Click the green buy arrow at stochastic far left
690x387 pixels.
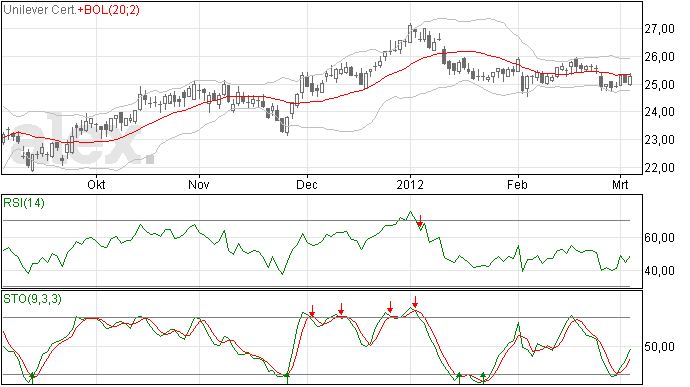[32, 378]
